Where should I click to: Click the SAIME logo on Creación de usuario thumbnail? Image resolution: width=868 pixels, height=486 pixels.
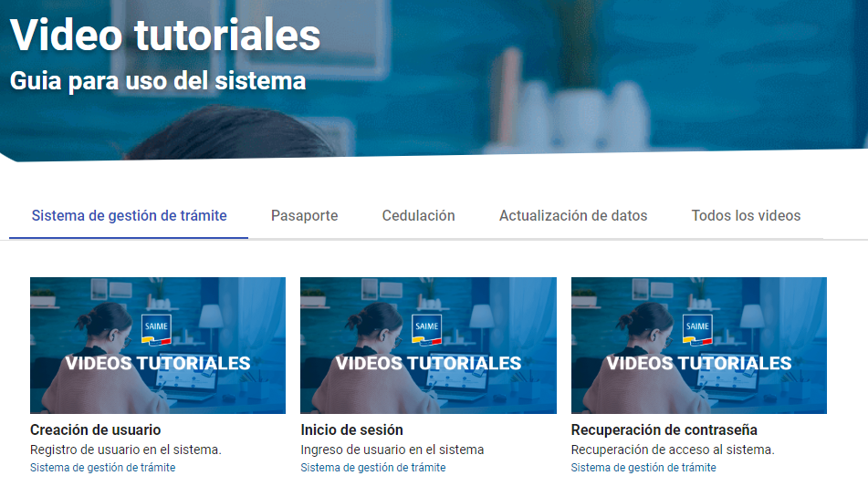click(x=156, y=330)
